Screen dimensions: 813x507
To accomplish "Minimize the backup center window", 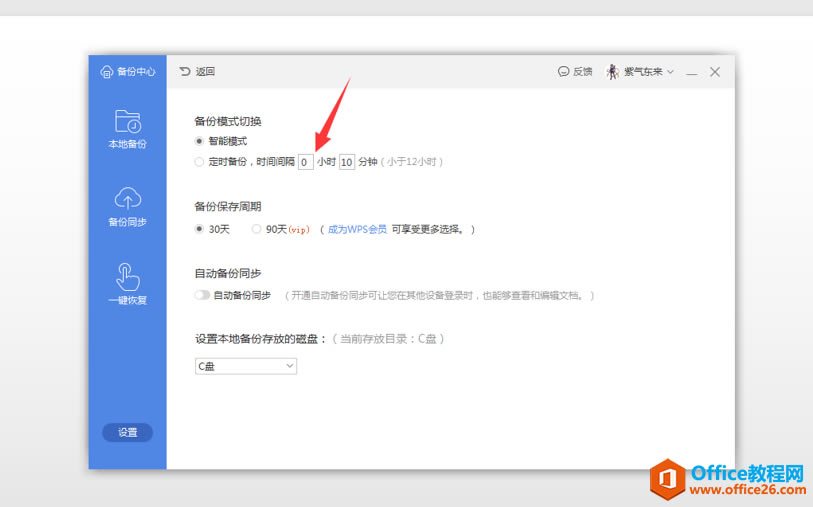I will click(691, 73).
